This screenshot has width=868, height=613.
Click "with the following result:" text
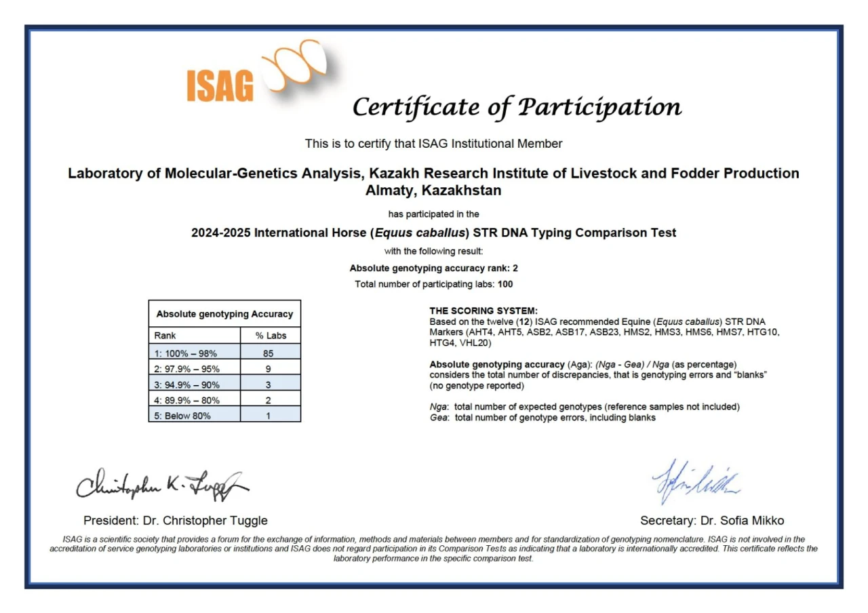pyautogui.click(x=433, y=252)
